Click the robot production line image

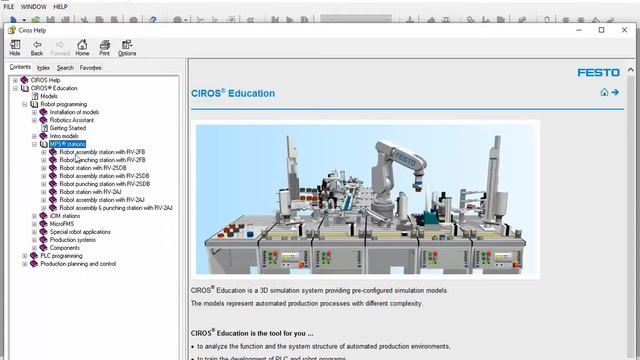point(366,199)
